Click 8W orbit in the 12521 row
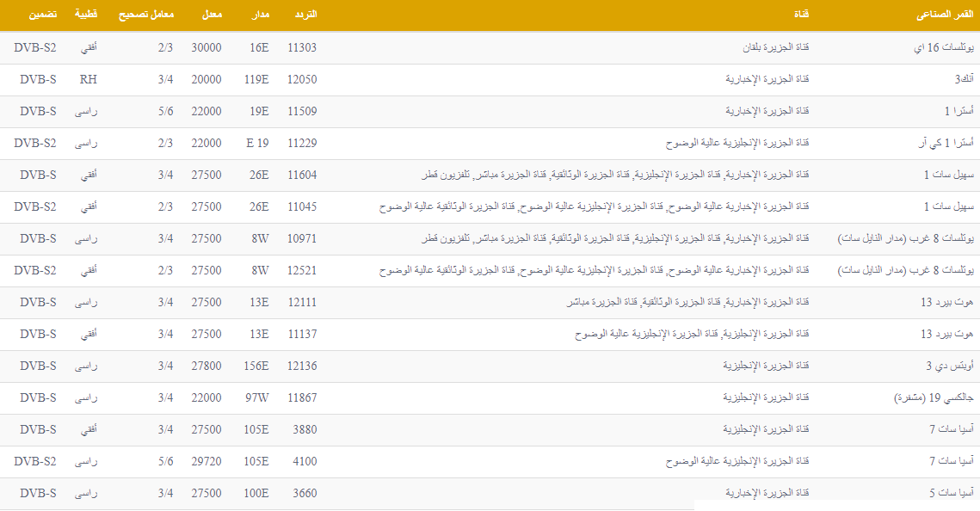This screenshot has width=980, height=511. click(x=260, y=270)
